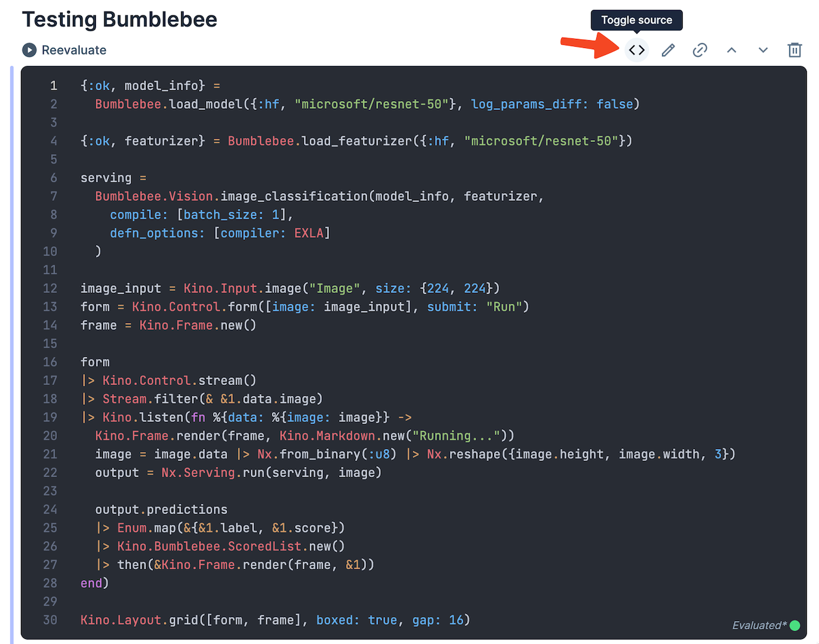
Task: Click the blue gutter beside the code cell
Action: pos(12,352)
